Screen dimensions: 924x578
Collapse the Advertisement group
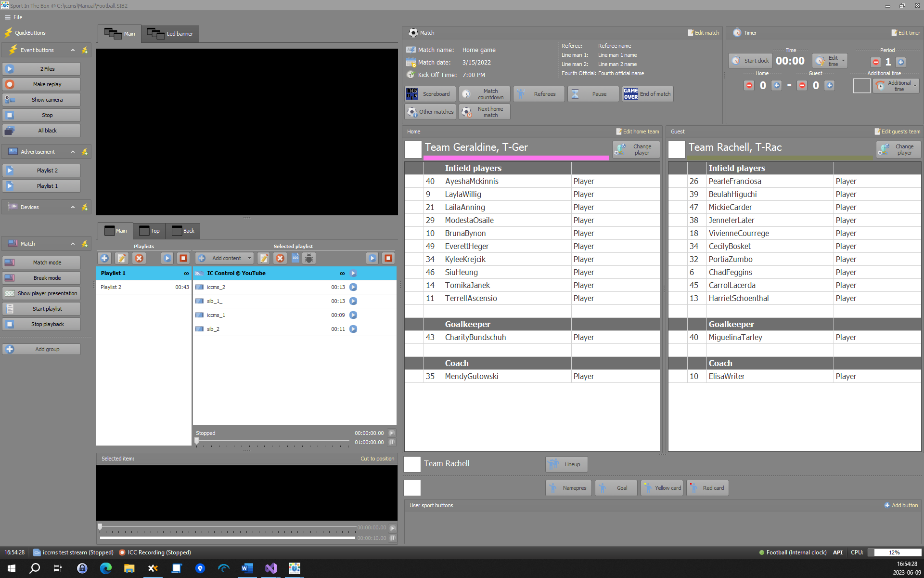73,152
